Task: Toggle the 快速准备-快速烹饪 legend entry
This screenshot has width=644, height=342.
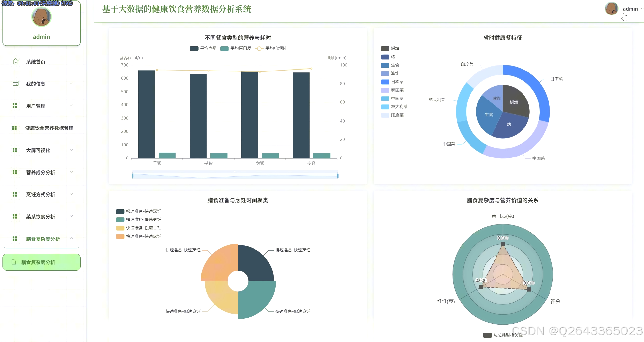Action: 139,236
